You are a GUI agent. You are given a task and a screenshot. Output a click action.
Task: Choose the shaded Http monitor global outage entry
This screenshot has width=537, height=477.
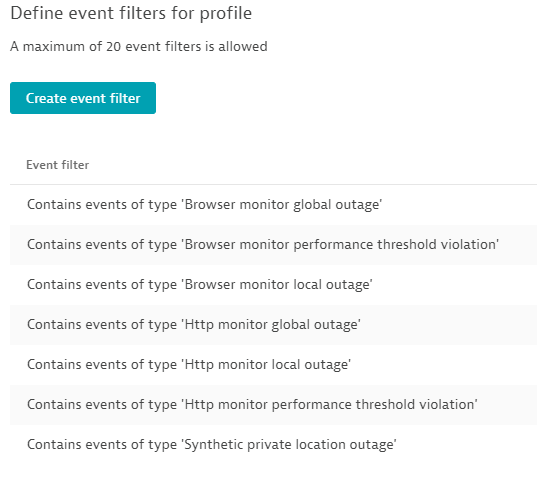pyautogui.click(x=273, y=325)
